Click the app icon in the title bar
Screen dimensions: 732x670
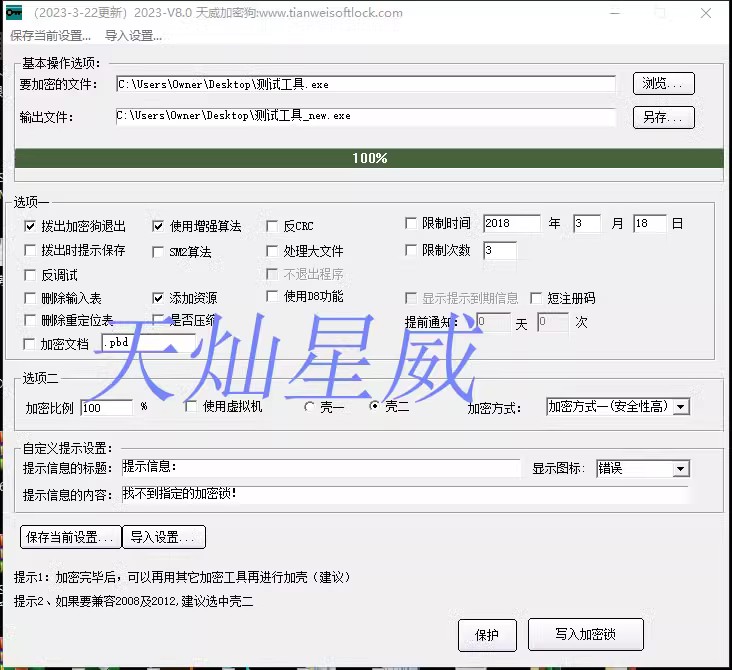click(x=11, y=13)
